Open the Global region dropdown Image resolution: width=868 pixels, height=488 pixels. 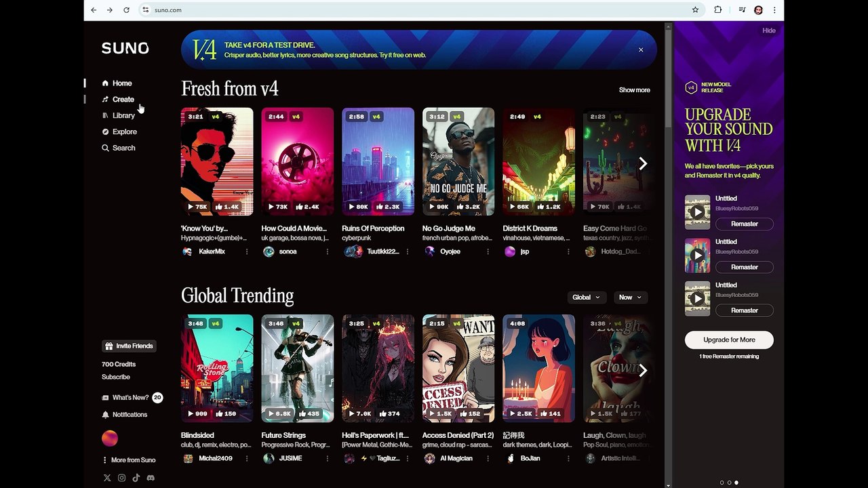pyautogui.click(x=586, y=297)
